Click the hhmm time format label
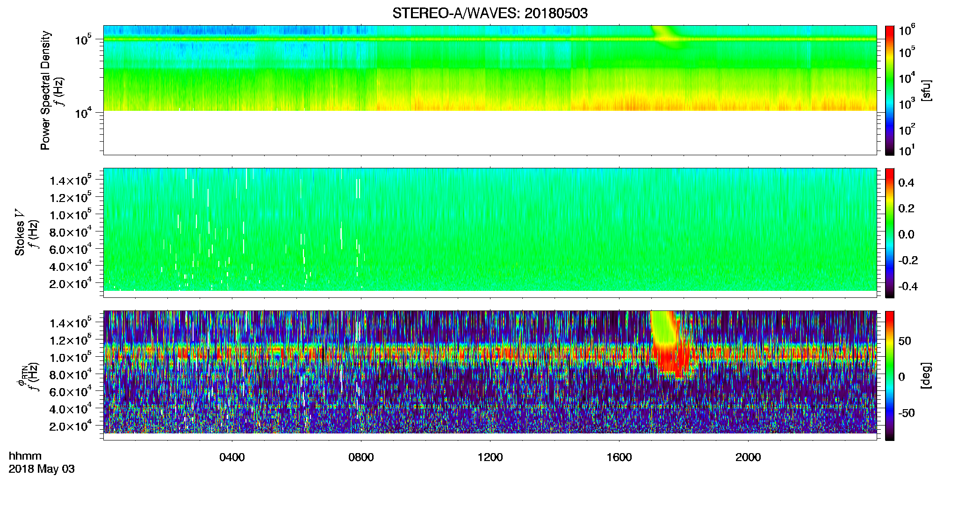Screen dimensions: 980x505 pos(25,456)
